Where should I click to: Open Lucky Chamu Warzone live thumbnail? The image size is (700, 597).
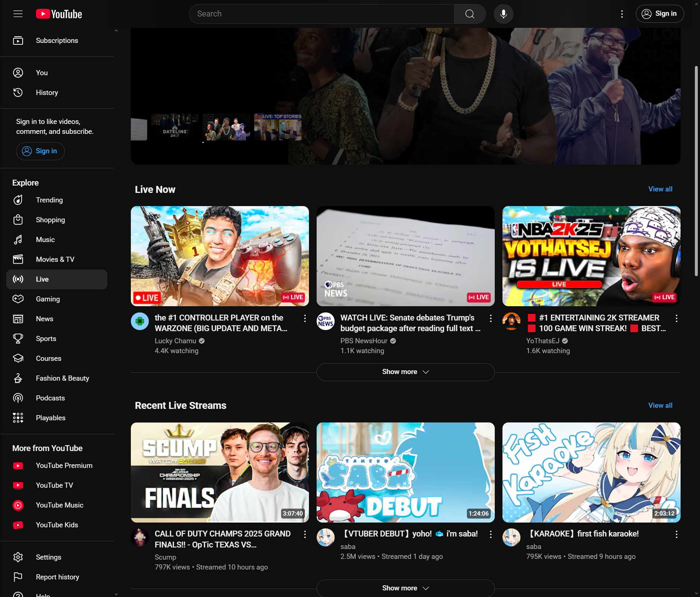220,256
